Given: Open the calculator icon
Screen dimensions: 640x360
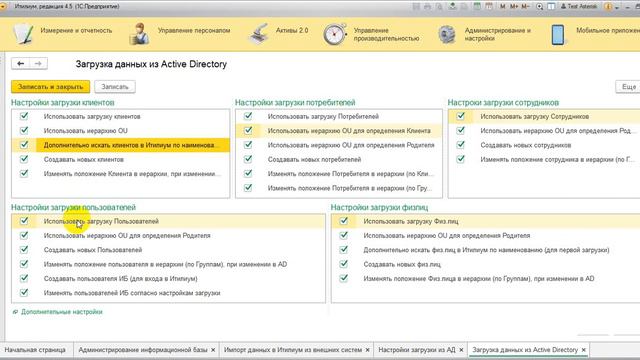Looking at the screenshot, I should [x=477, y=7].
